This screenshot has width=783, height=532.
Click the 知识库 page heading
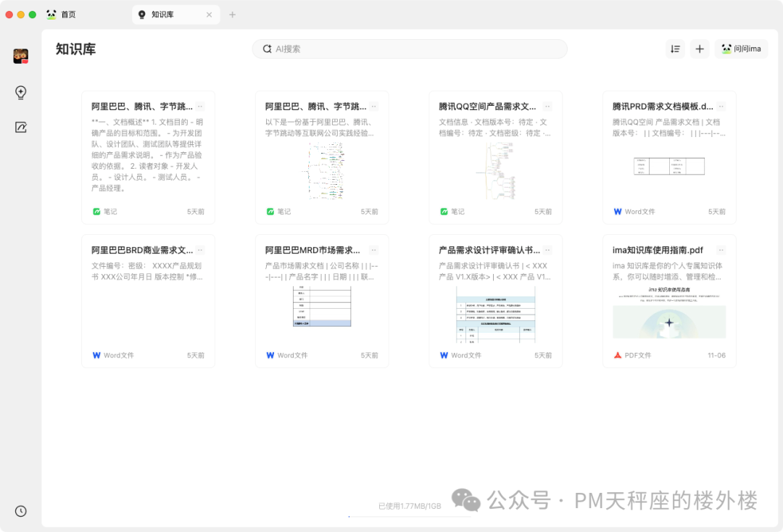(75, 49)
